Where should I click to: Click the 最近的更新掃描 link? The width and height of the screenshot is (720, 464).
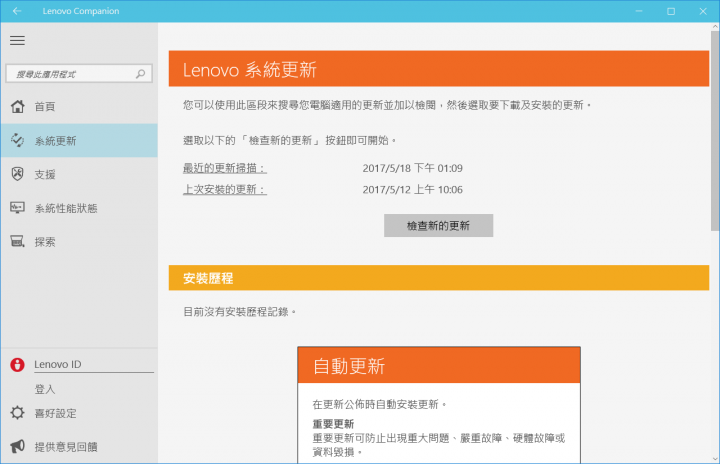coord(225,168)
